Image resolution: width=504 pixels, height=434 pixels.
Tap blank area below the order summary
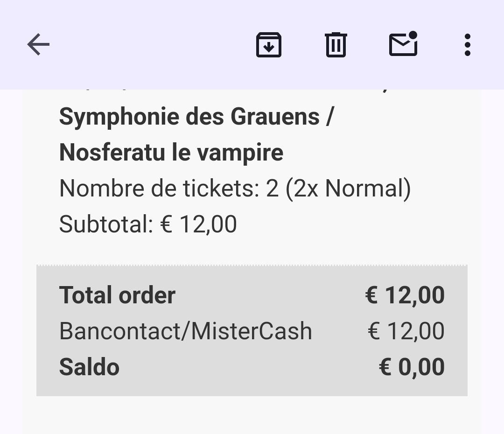(x=252, y=415)
